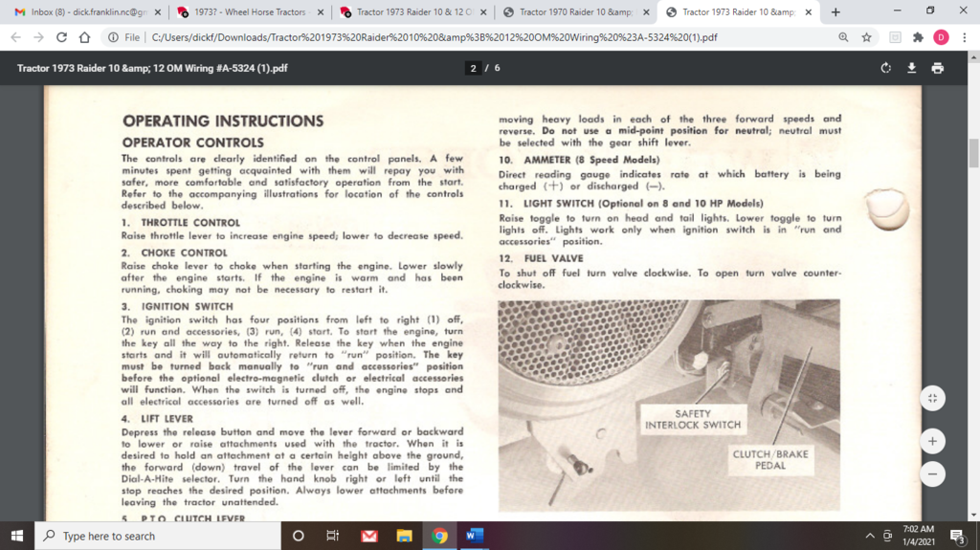Switch to the 1973? Wheel Horse Tractors tab

[250, 11]
